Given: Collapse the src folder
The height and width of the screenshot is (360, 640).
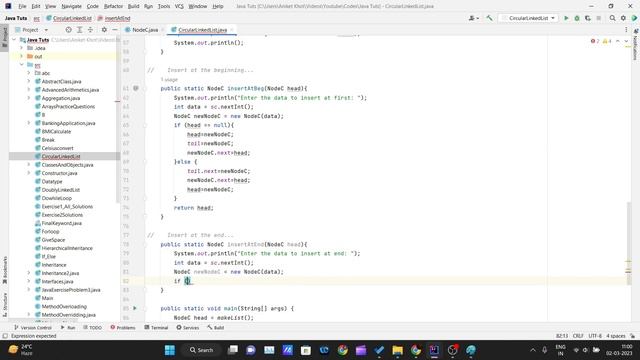Looking at the screenshot, I should (x=22, y=65).
